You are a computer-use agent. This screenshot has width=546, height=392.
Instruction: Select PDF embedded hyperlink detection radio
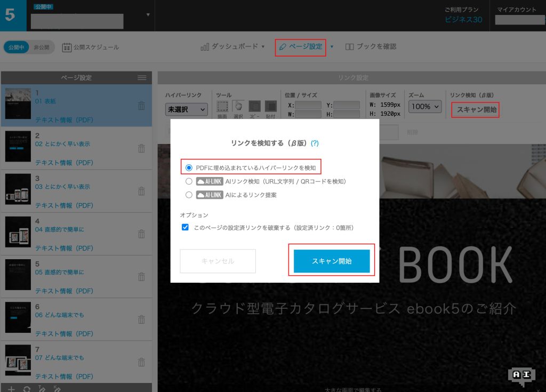coord(189,167)
